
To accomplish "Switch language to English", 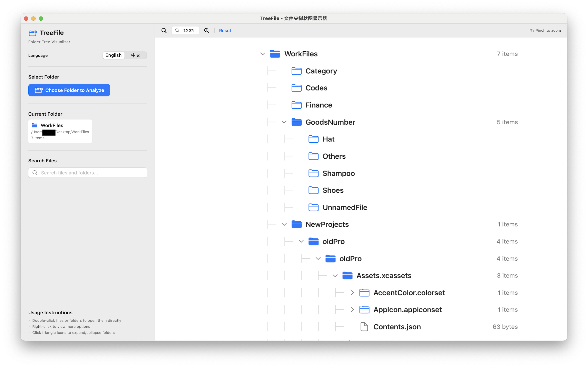I will click(x=114, y=55).
